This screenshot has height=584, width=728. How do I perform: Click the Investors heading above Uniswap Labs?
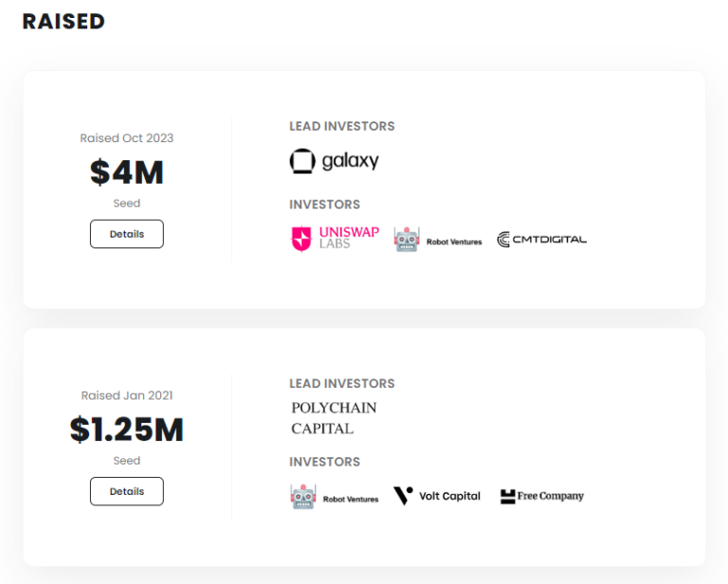click(324, 204)
